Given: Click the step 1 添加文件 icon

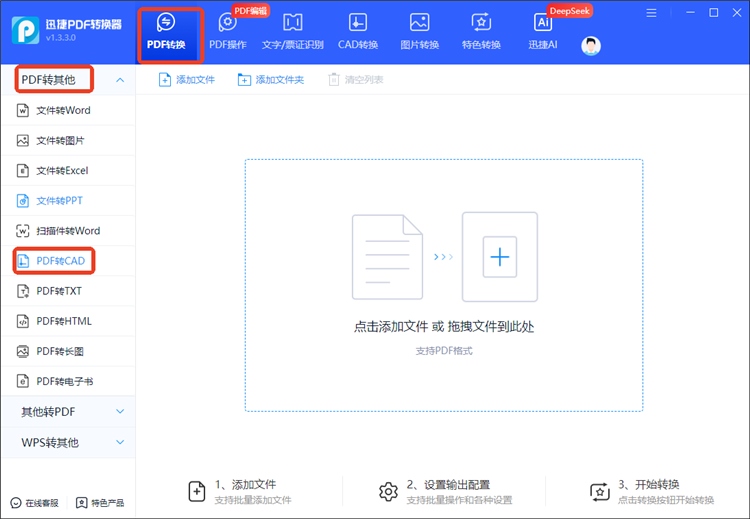Looking at the screenshot, I should coord(197,492).
